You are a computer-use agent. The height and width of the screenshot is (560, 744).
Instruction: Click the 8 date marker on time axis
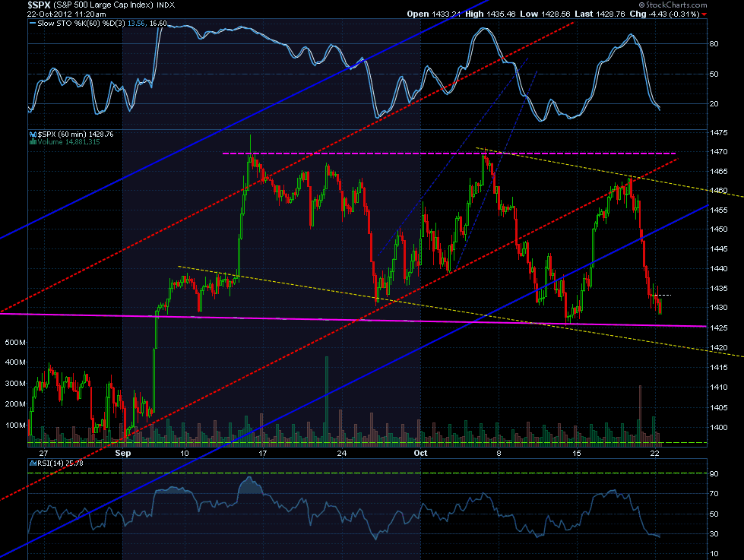pyautogui.click(x=499, y=453)
